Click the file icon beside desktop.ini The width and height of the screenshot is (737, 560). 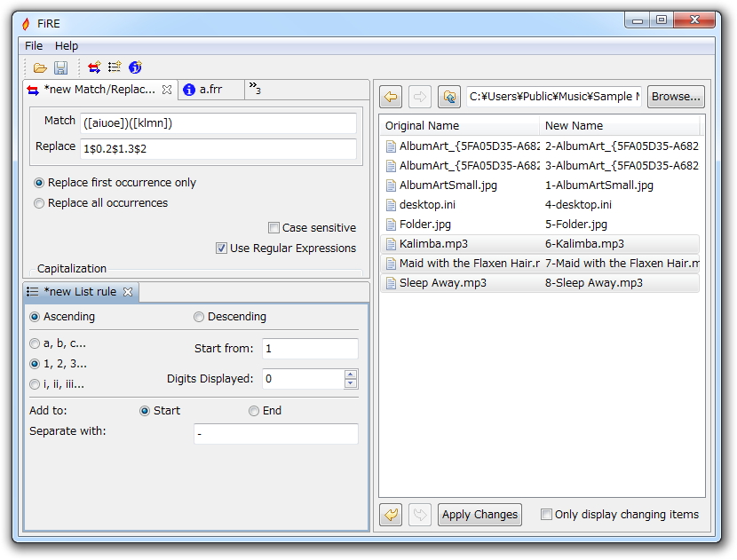pyautogui.click(x=391, y=205)
